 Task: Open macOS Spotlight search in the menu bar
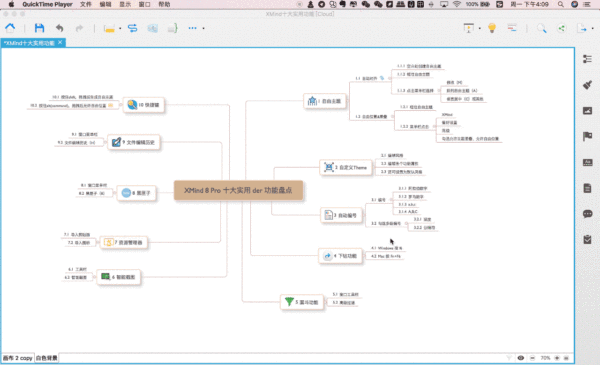click(x=561, y=4)
